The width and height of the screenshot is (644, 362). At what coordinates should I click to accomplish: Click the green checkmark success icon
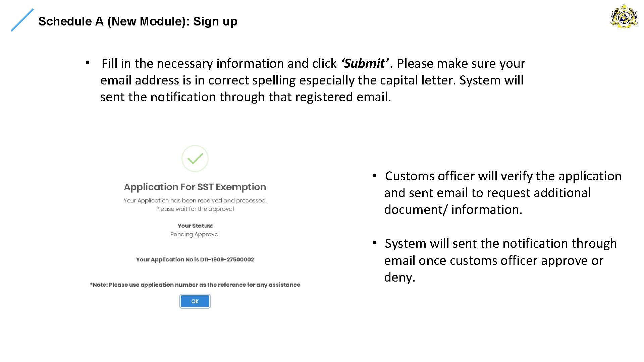point(195,159)
